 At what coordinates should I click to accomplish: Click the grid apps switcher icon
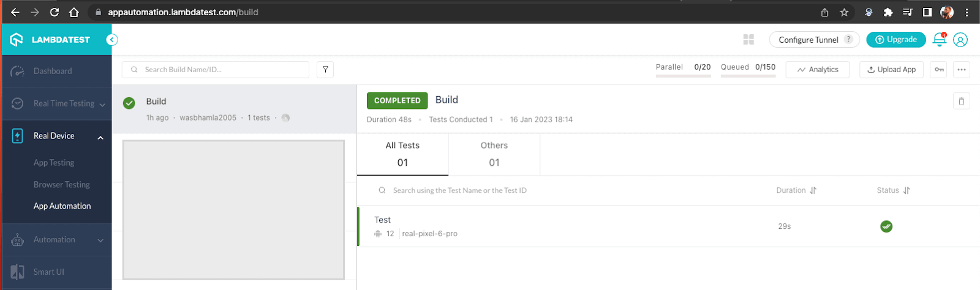click(748, 40)
